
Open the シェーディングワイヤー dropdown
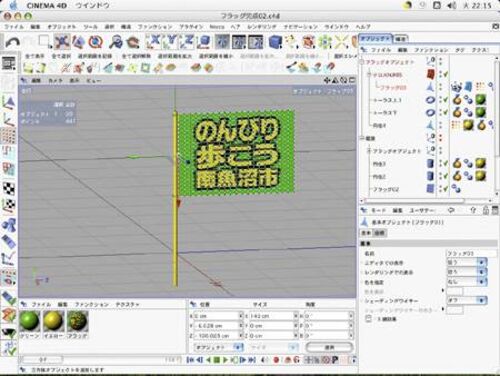click(467, 301)
